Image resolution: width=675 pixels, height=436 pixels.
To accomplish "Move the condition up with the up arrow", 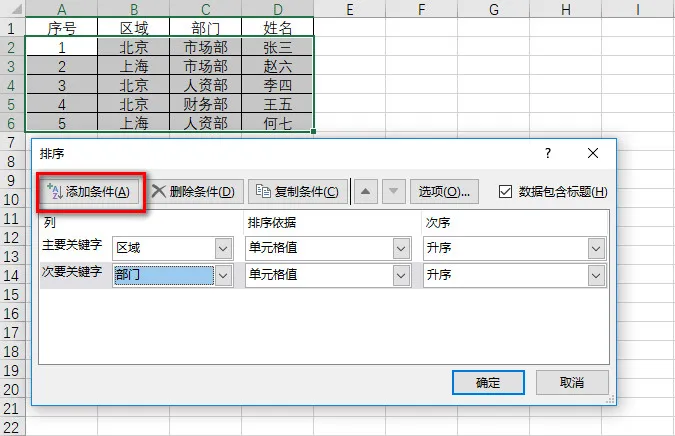I will (365, 192).
